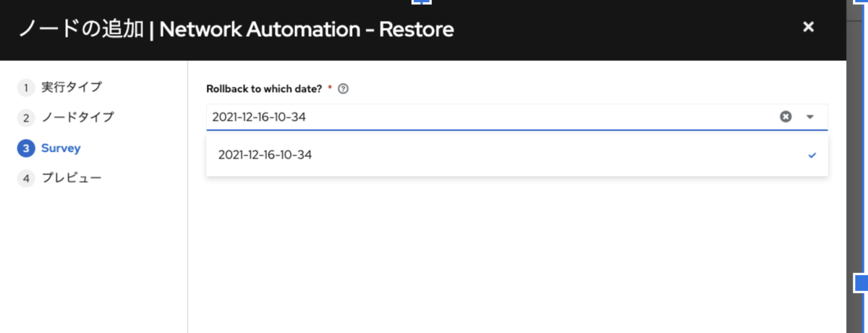The height and width of the screenshot is (333, 868).
Task: Jump to the プレビュー step
Action: click(x=71, y=177)
